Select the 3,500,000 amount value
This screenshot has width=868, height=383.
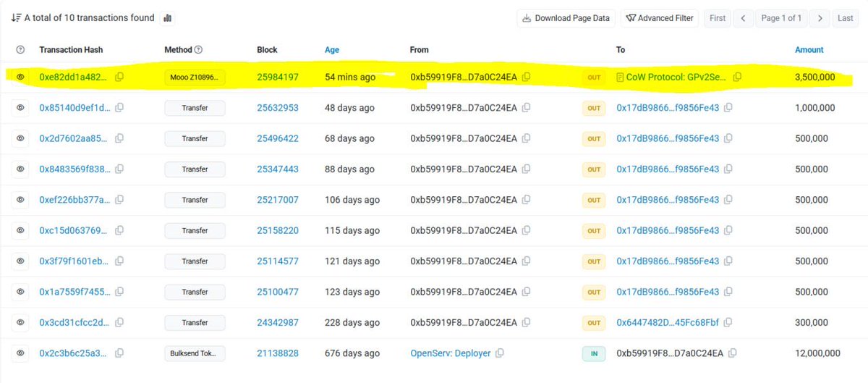click(815, 77)
